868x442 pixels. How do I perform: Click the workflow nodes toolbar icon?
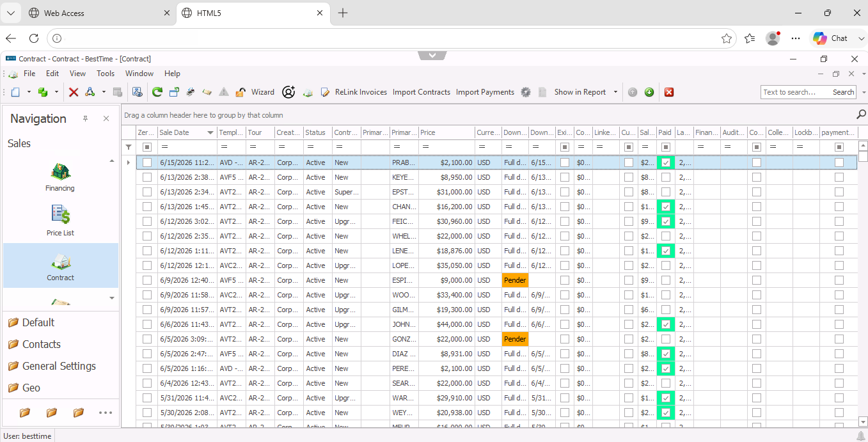pyautogui.click(x=90, y=92)
